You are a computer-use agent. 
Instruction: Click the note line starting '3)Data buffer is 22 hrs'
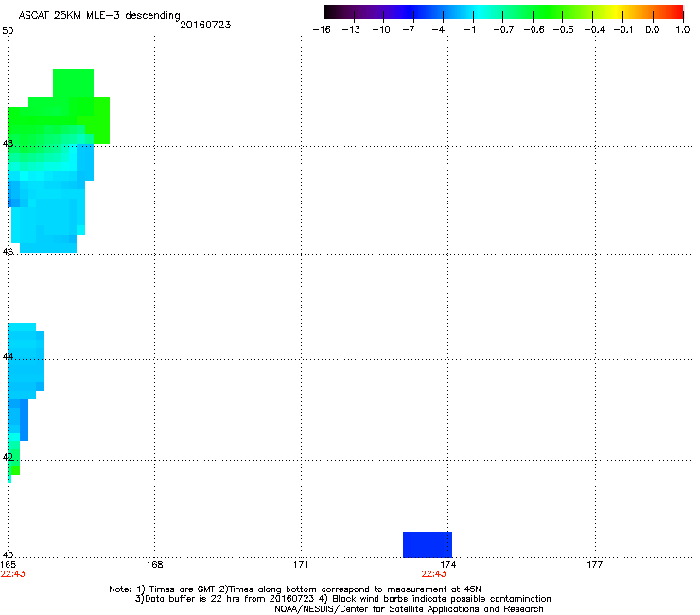point(342,599)
